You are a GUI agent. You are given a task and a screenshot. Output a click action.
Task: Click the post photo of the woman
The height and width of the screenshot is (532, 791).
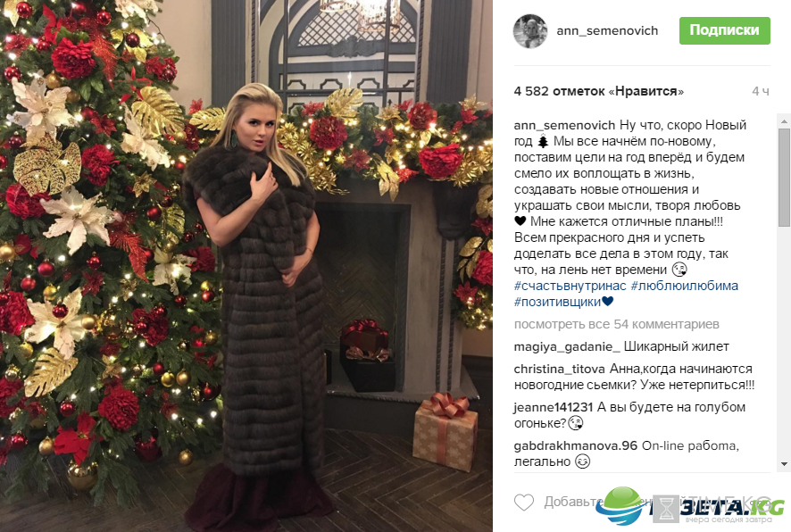click(246, 266)
